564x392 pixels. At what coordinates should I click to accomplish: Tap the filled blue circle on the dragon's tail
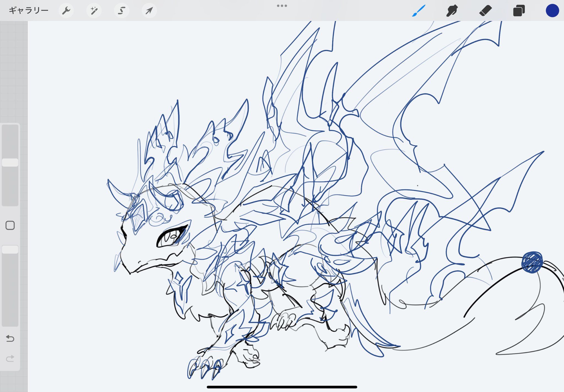(x=532, y=262)
